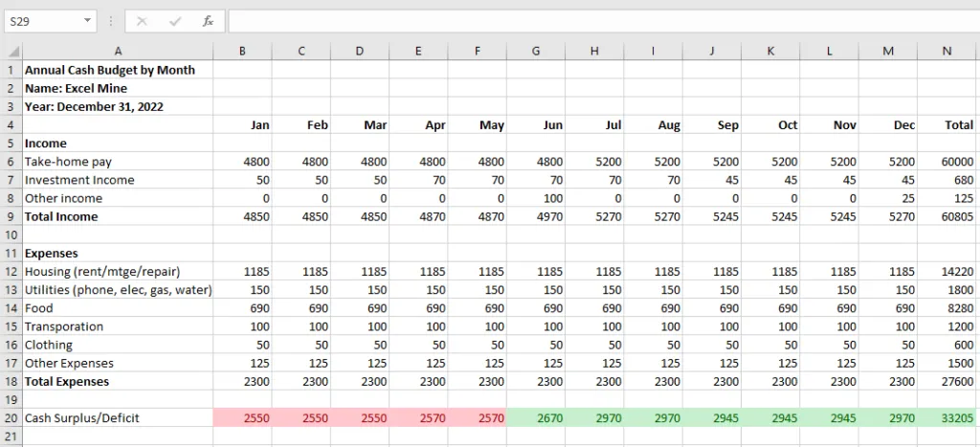Click July take-home pay 5200
The image size is (980, 447).
coord(594,162)
